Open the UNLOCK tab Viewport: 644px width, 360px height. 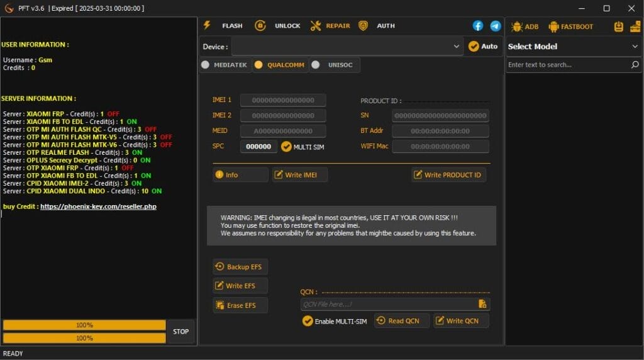[287, 26]
